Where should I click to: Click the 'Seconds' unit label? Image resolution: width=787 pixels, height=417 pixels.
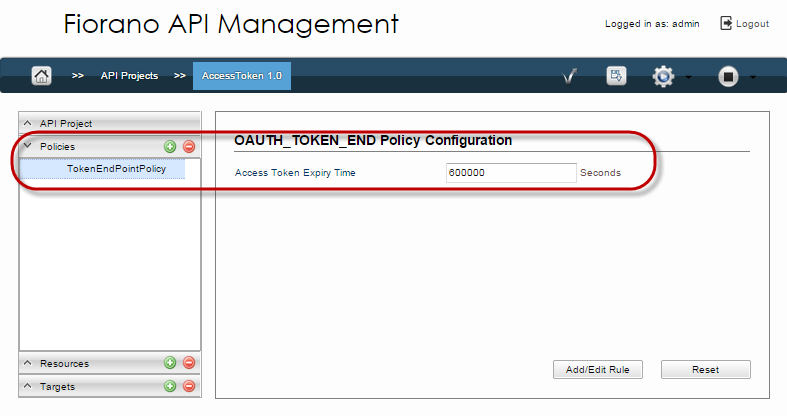coord(600,173)
